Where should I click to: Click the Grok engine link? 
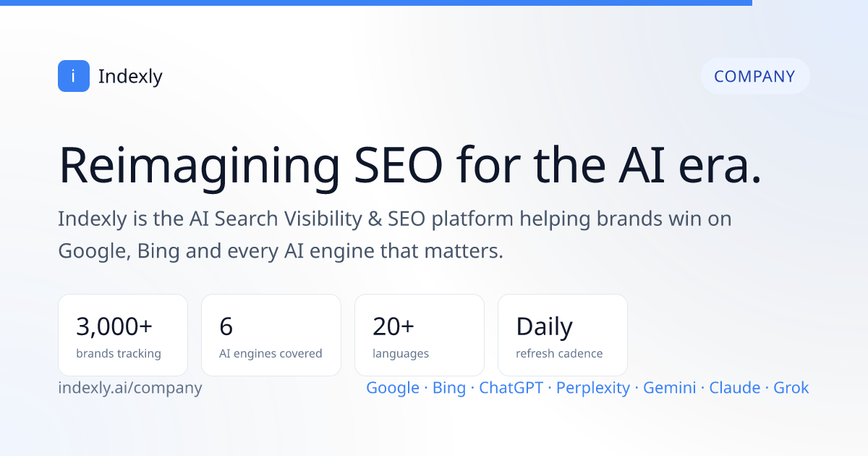791,388
